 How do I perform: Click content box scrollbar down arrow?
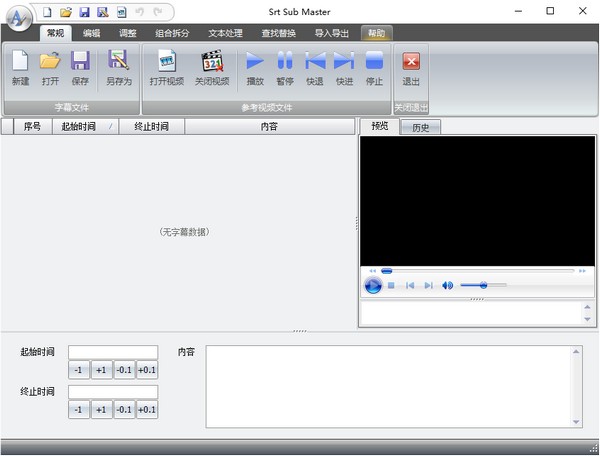576,422
